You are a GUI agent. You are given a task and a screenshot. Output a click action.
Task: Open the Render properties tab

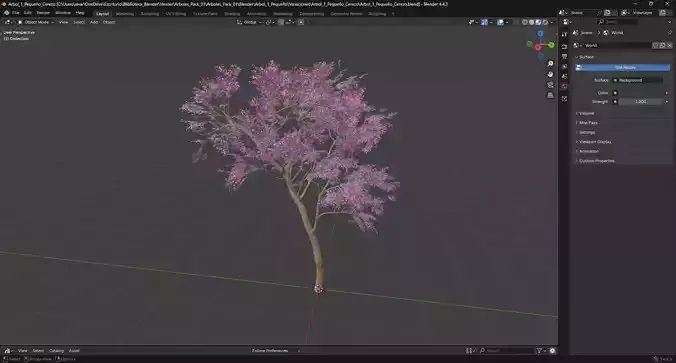564,47
